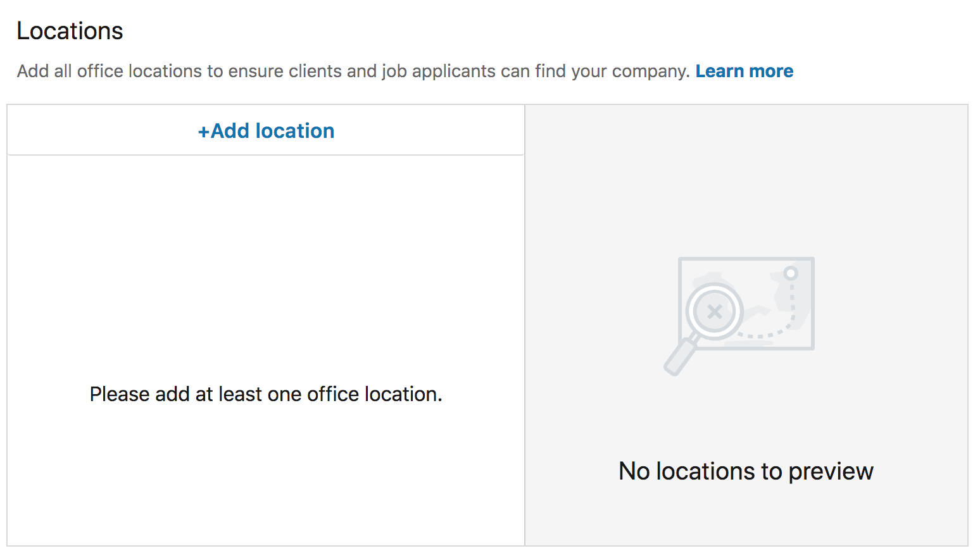The height and width of the screenshot is (558, 980).
Task: Click the location pin on the illustration
Action: (790, 272)
